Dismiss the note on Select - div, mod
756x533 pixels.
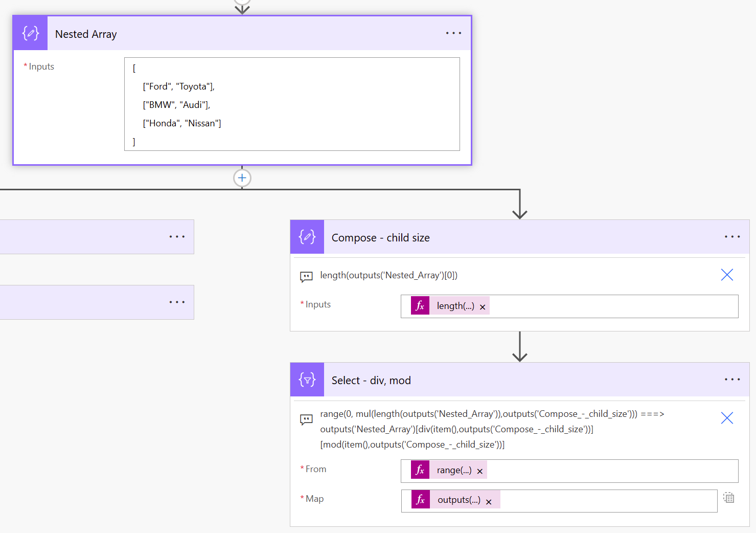coord(727,418)
